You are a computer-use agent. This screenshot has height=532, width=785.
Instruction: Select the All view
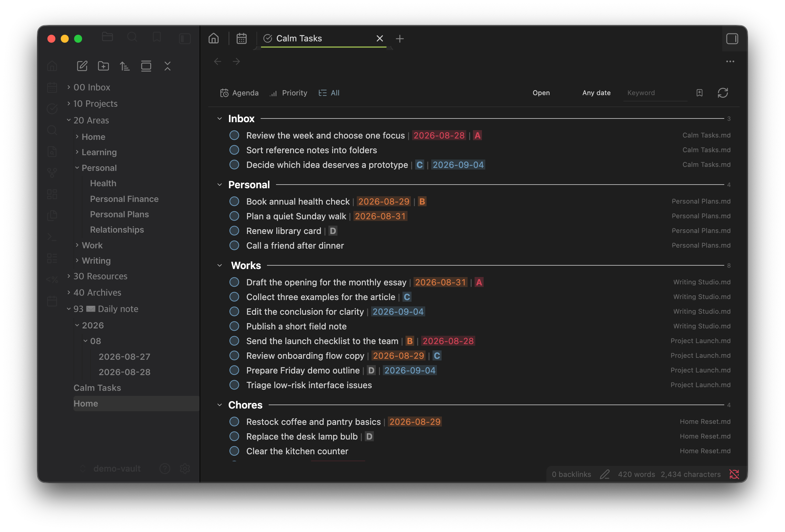pyautogui.click(x=329, y=93)
